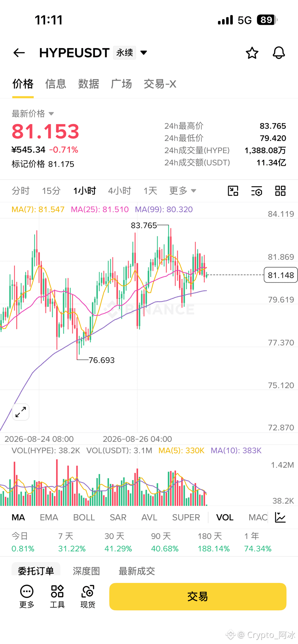Toggle the MACD sub-indicator
The image size is (298, 644).
click(x=258, y=517)
